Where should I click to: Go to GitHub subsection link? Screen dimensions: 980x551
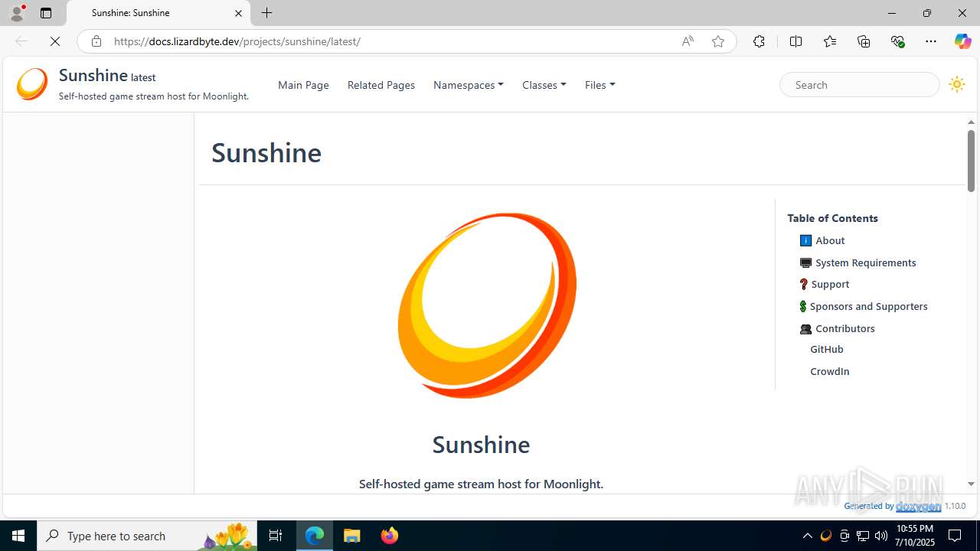click(827, 349)
